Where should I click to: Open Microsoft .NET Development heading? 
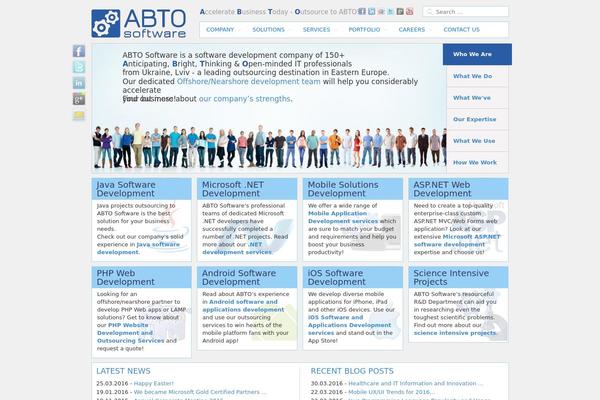233,189
